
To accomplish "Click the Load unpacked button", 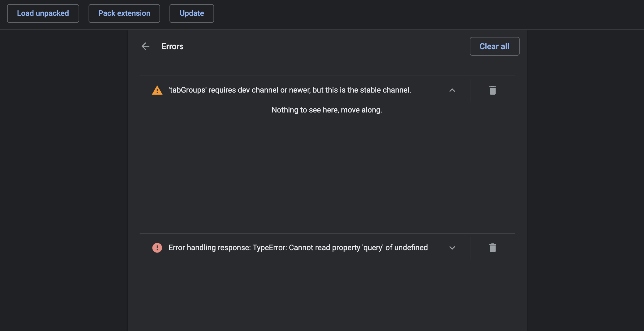I will coord(43,13).
